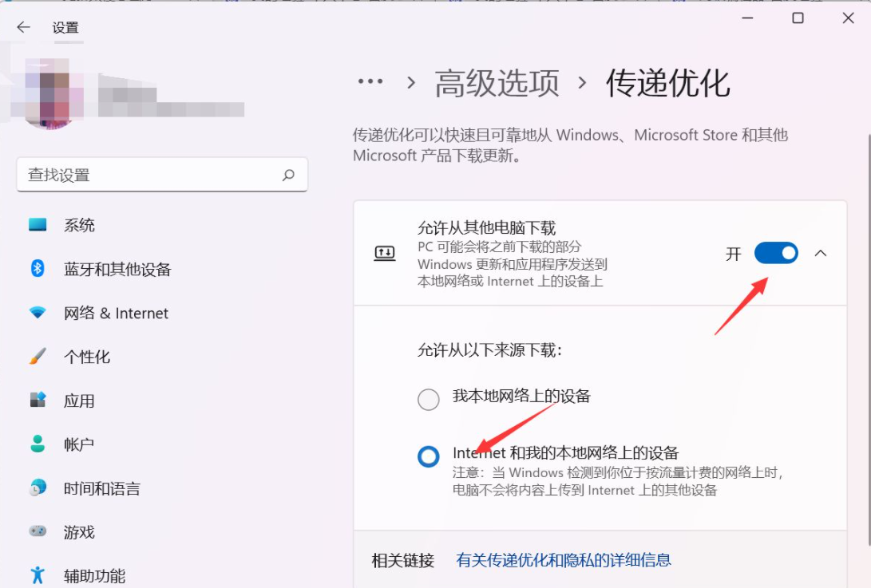The width and height of the screenshot is (871, 588).
Task: Click the Personalization paintbrush icon
Action: pyautogui.click(x=38, y=357)
